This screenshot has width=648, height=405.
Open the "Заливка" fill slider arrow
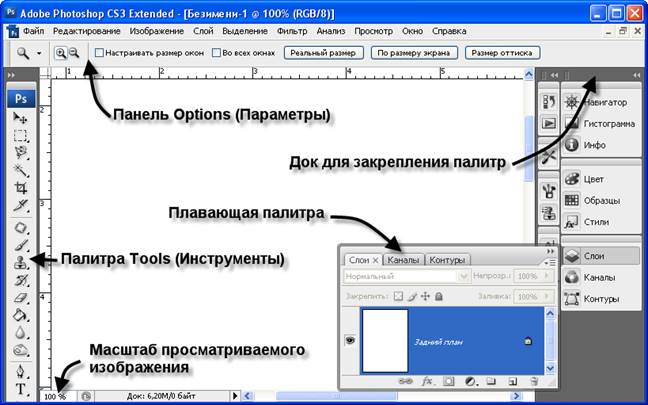[x=547, y=296]
